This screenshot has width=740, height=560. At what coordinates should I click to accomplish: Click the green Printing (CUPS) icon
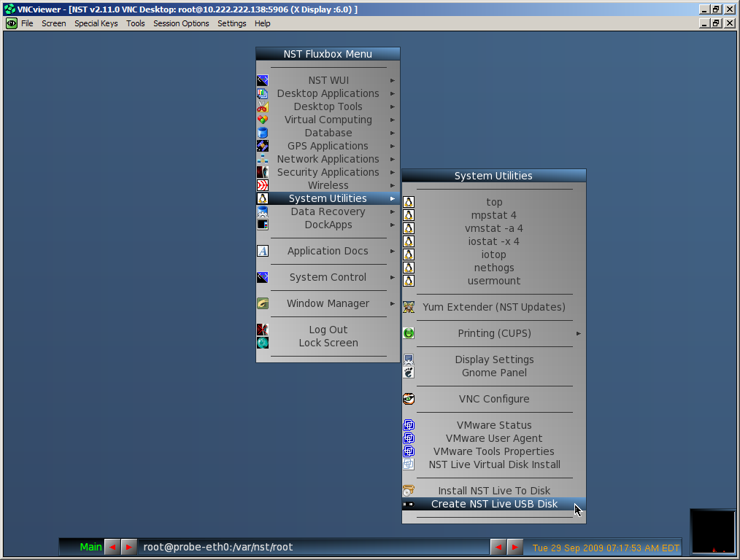(408, 333)
